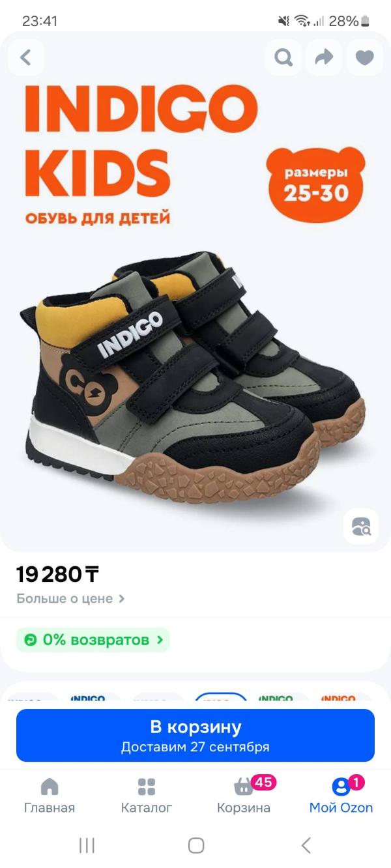
Task: Open Корзина cart with 45 items
Action: pyautogui.click(x=244, y=796)
